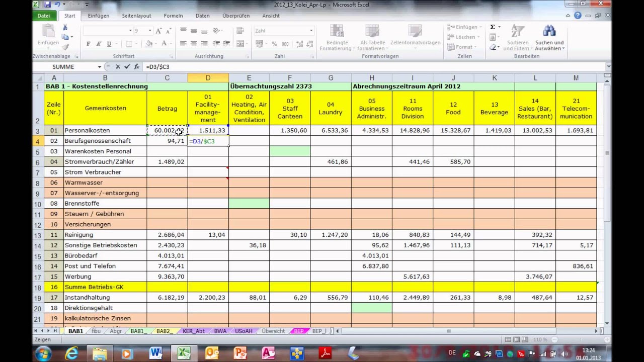
Task: Switch to the Einfügen ribbon tab
Action: click(x=99, y=16)
